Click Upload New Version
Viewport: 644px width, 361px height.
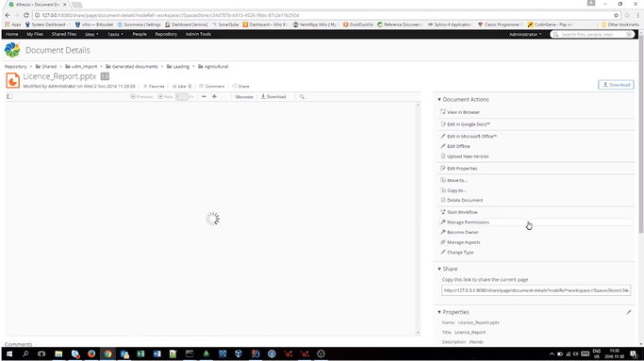click(x=465, y=156)
